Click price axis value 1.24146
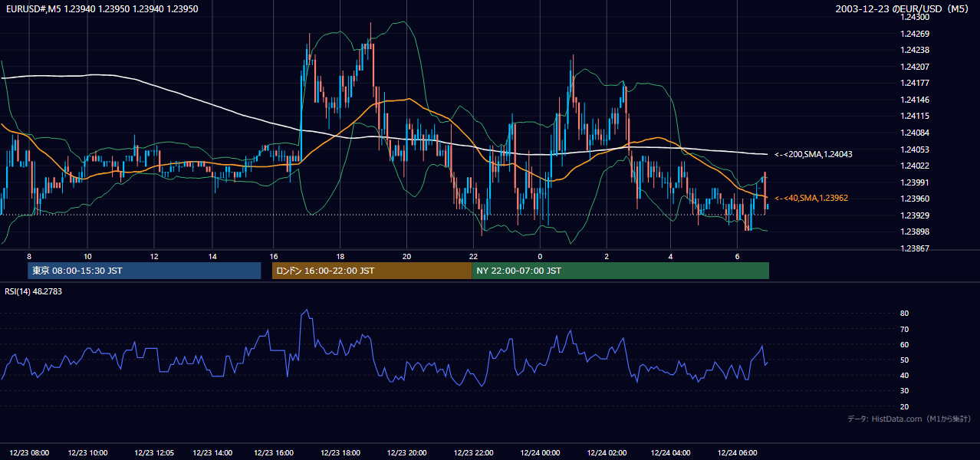Image resolution: width=980 pixels, height=460 pixels. tap(914, 100)
